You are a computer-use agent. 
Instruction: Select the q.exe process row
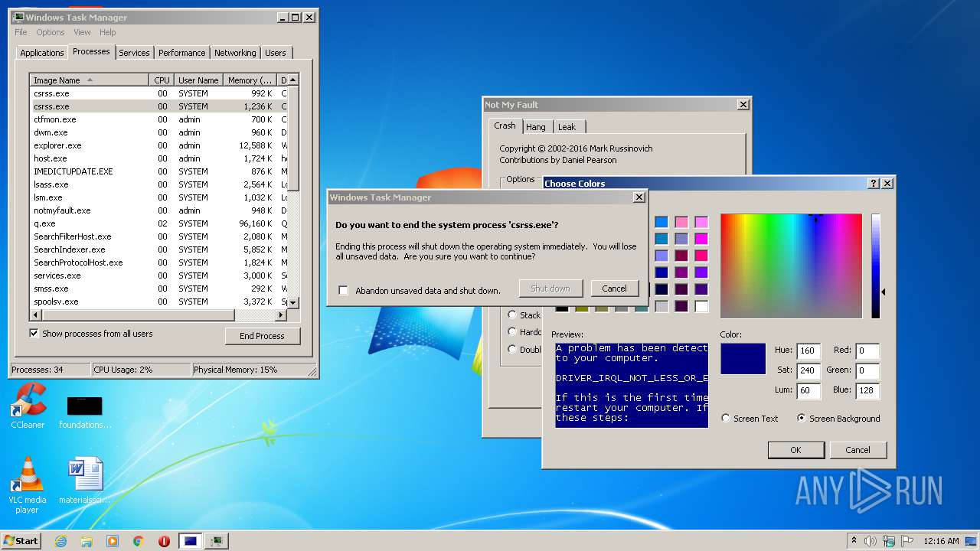pyautogui.click(x=158, y=223)
